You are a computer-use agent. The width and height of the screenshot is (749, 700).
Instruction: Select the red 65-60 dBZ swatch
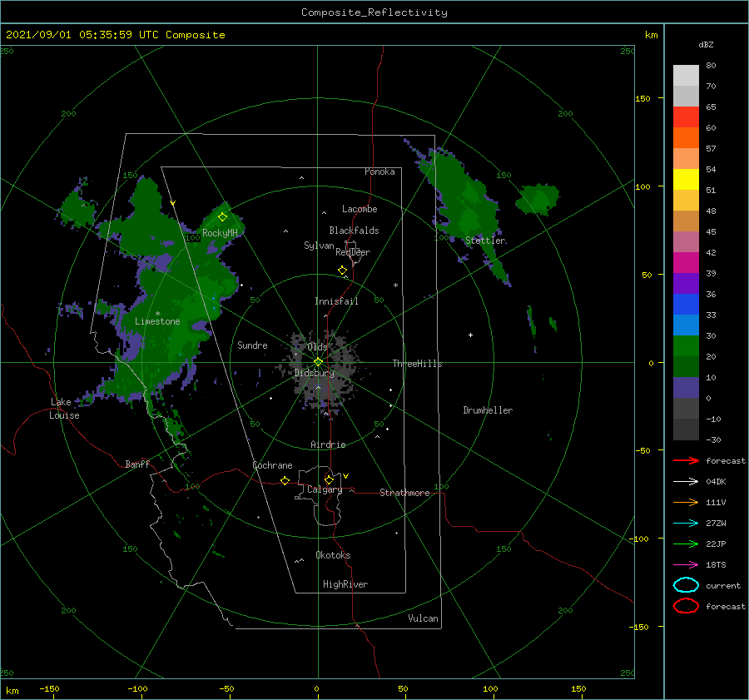click(x=686, y=117)
